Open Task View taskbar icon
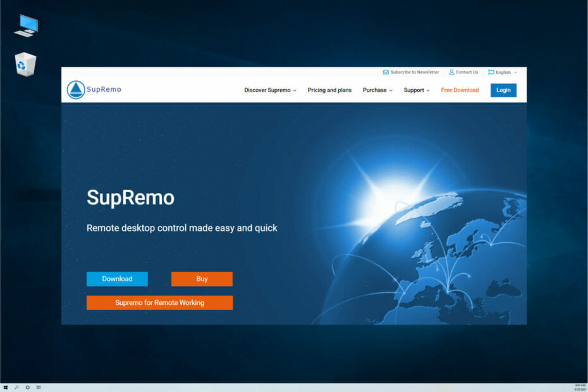Screen dimensions: 588x392 [38, 388]
